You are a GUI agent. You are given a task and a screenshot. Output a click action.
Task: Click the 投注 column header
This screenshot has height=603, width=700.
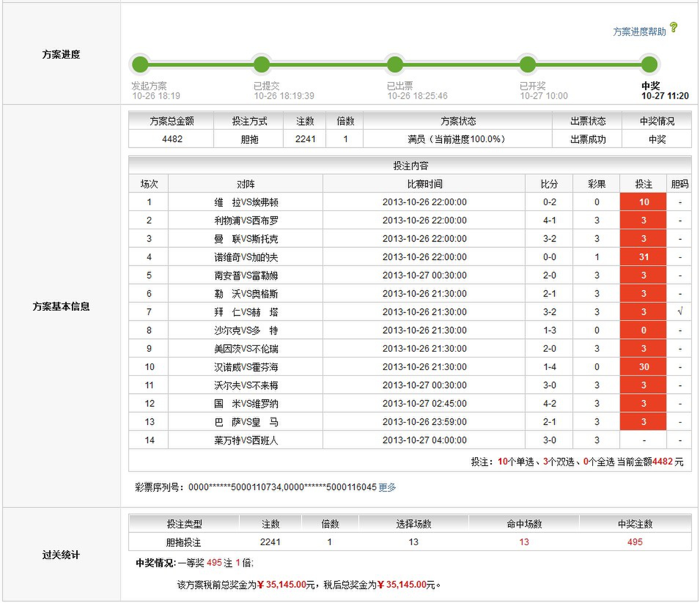pyautogui.click(x=643, y=184)
